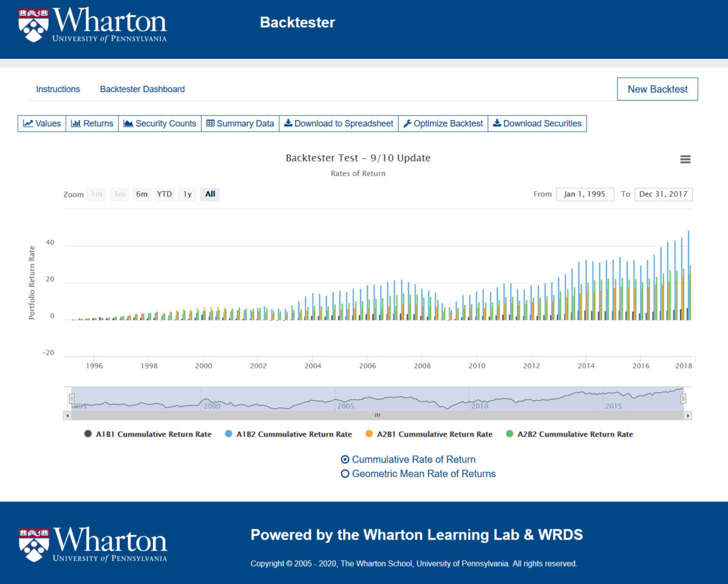This screenshot has height=584, width=728.
Task: Open Returns via the bar chart icon
Action: pos(76,123)
